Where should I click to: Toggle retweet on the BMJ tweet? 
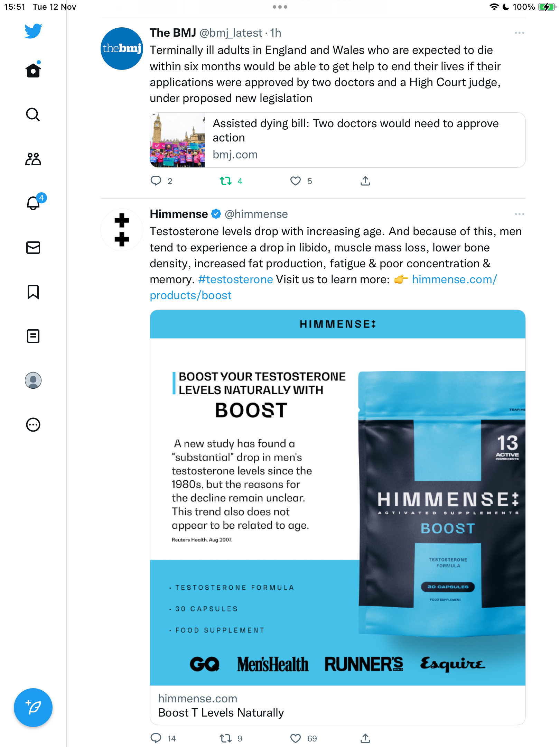pos(226,181)
